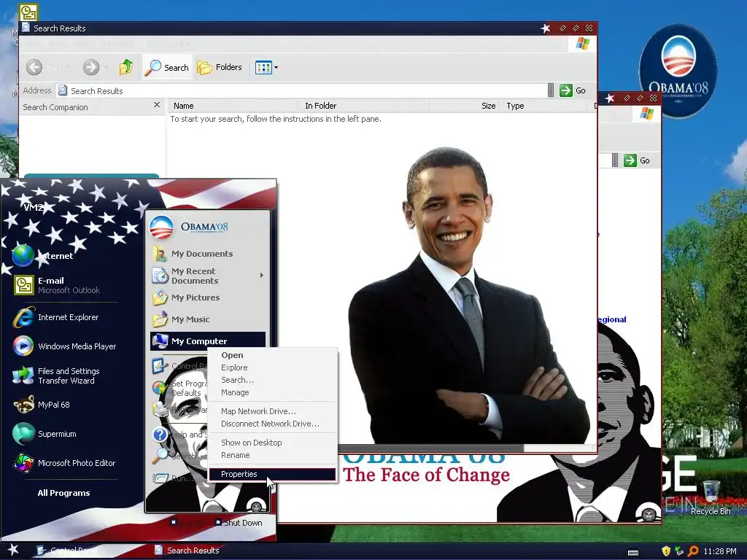Open Microsoft Photo Editor
Viewport: 747px width, 560px height.
(x=76, y=463)
